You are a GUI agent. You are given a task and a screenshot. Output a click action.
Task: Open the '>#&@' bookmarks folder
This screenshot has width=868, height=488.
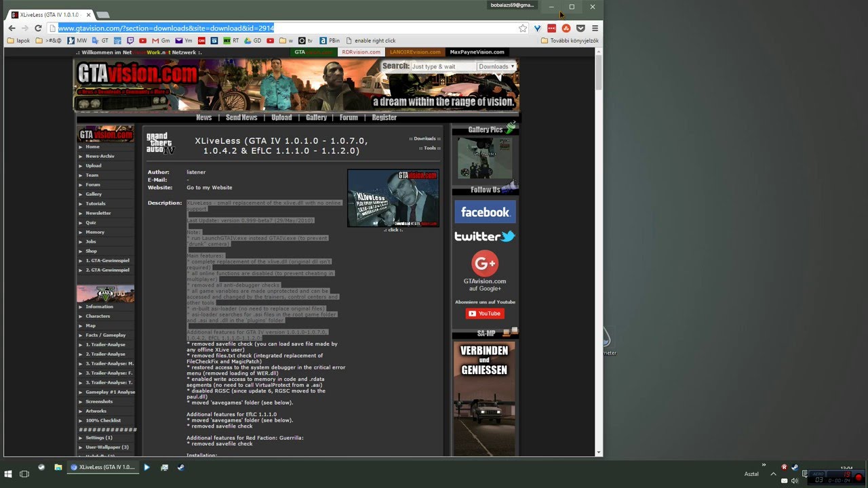coord(49,41)
